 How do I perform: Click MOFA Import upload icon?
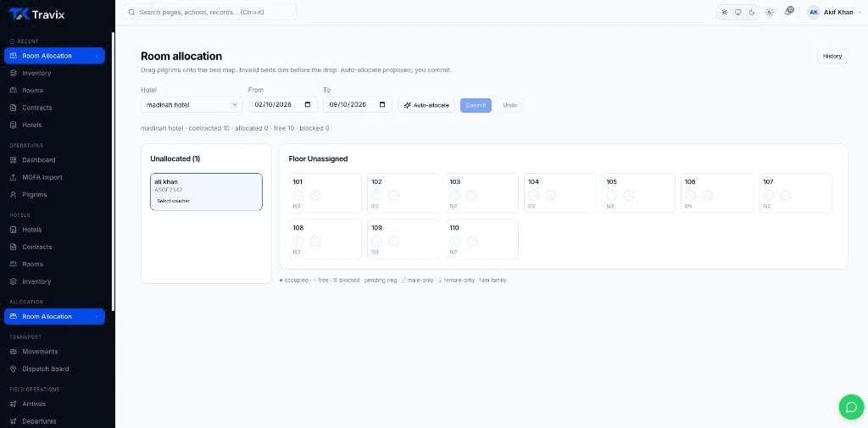14,177
